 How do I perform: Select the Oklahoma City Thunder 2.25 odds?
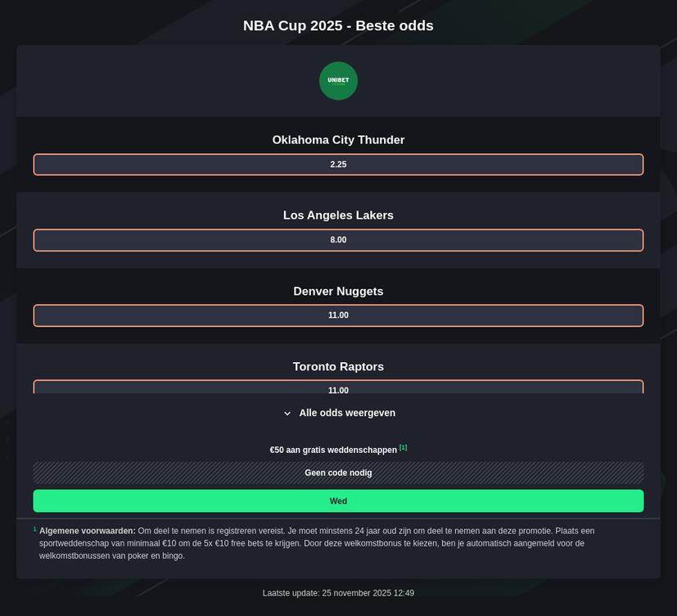[338, 164]
